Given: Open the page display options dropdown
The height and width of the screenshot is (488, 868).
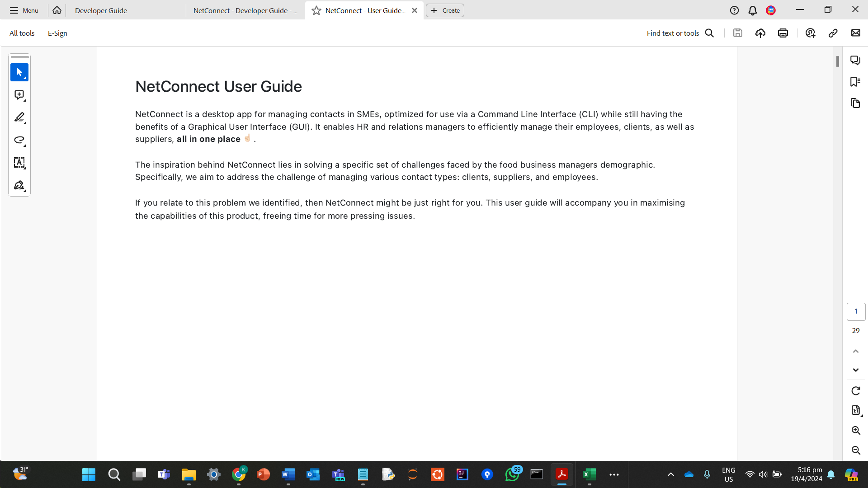Looking at the screenshot, I should click(x=855, y=410).
